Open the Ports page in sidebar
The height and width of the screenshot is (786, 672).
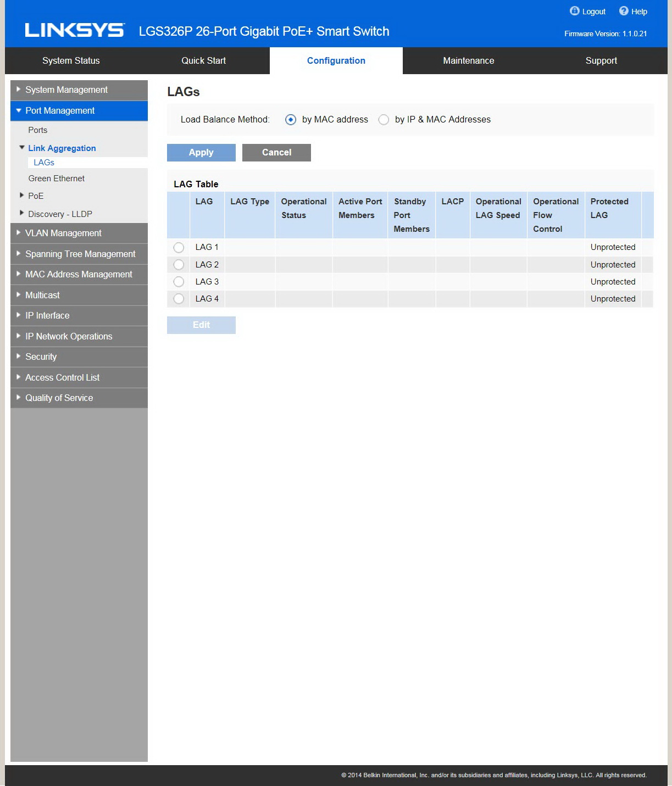pos(38,130)
